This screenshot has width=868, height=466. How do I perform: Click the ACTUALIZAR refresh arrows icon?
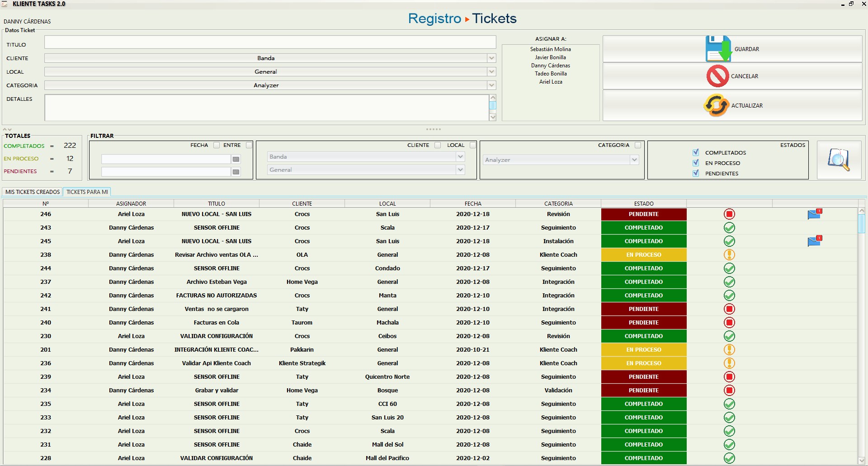point(716,105)
